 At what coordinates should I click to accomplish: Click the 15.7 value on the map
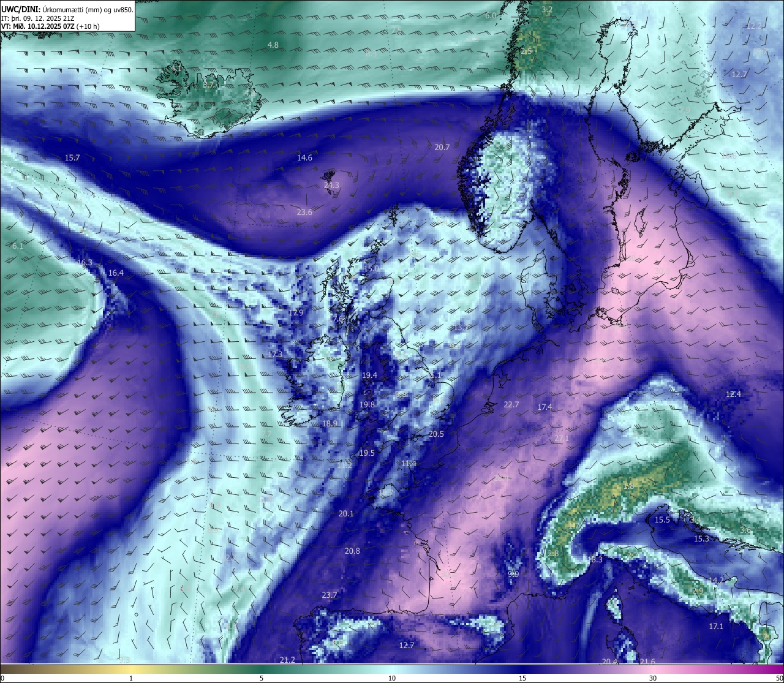click(72, 158)
